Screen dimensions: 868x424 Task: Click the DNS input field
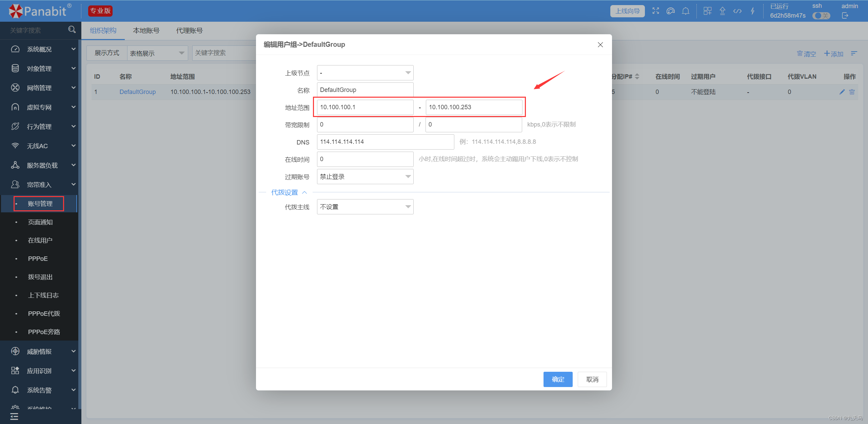click(385, 142)
